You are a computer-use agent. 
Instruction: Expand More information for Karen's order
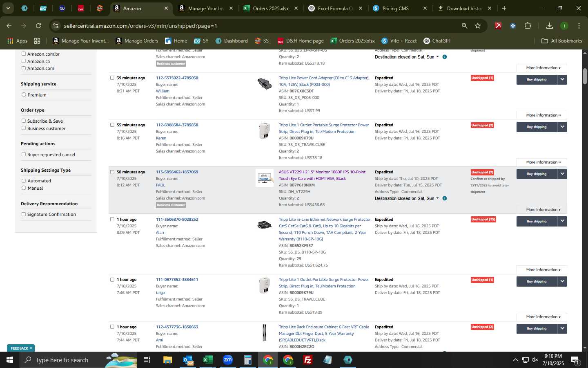[x=542, y=162]
